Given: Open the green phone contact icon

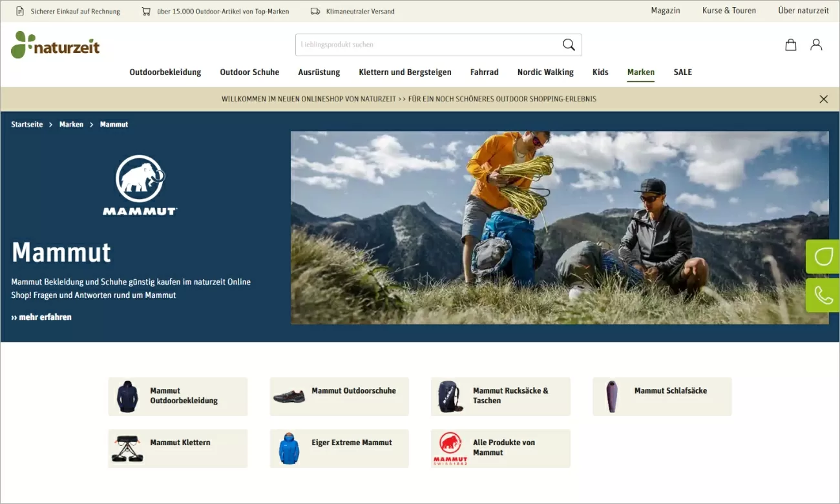Looking at the screenshot, I should tap(823, 296).
